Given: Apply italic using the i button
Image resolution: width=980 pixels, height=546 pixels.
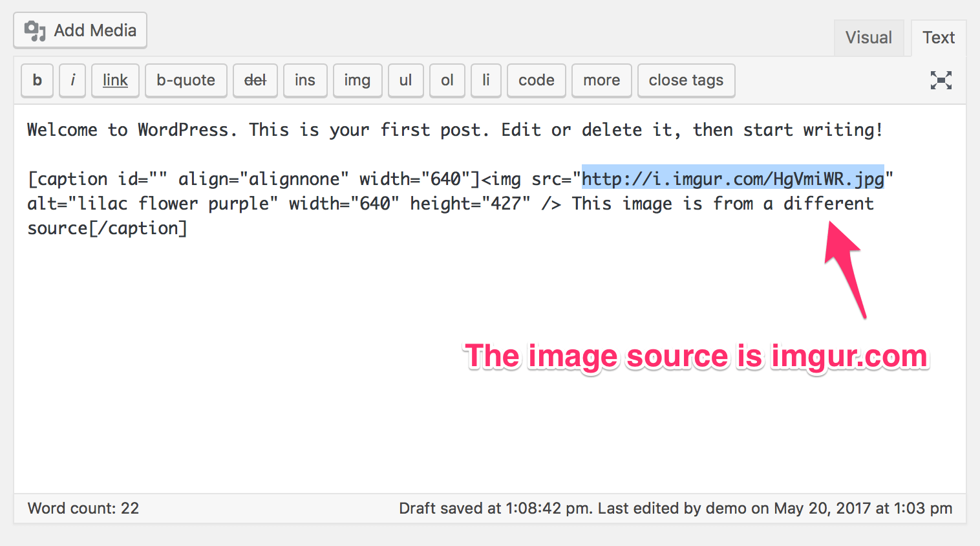Looking at the screenshot, I should pos(72,80).
